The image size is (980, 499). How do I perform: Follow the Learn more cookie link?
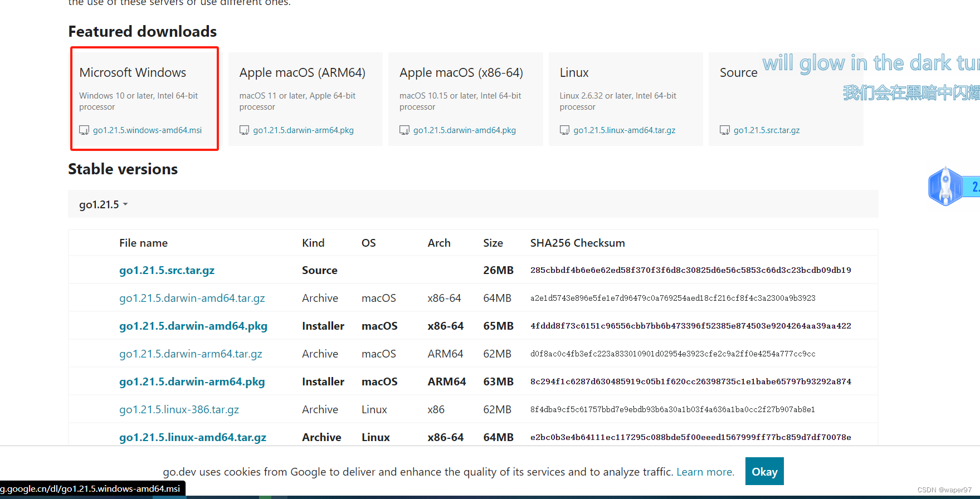pyautogui.click(x=705, y=472)
